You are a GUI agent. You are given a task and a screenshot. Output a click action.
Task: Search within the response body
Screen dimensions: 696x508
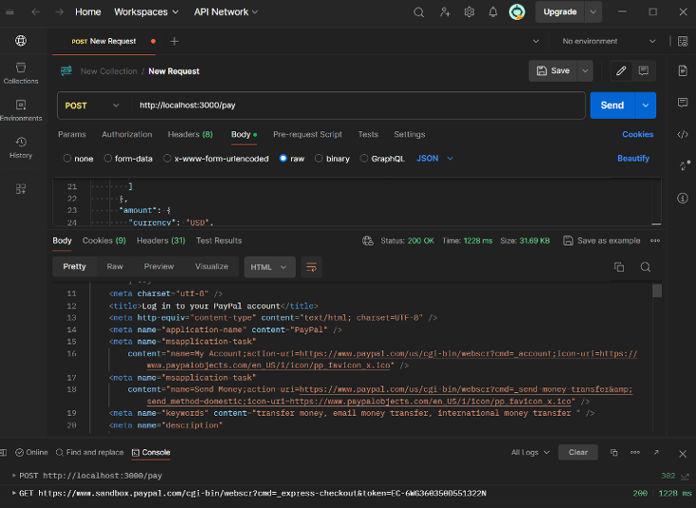(645, 267)
